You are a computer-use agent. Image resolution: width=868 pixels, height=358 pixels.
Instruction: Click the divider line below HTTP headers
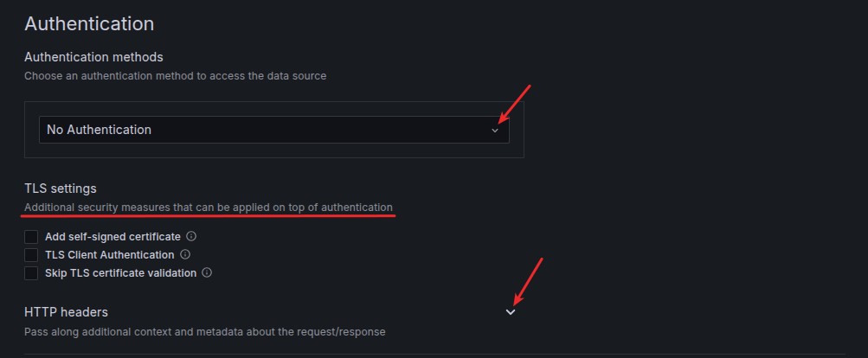point(433,354)
